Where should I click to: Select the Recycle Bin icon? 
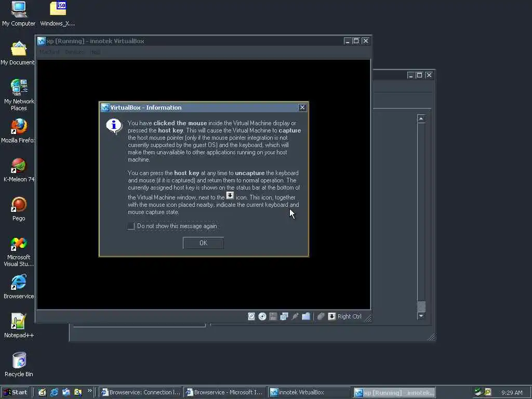[19, 365]
